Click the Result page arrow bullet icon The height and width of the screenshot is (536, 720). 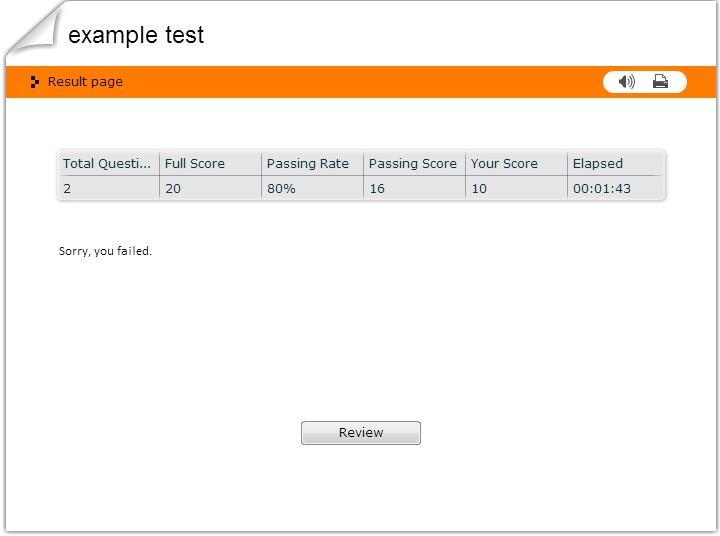[x=35, y=82]
